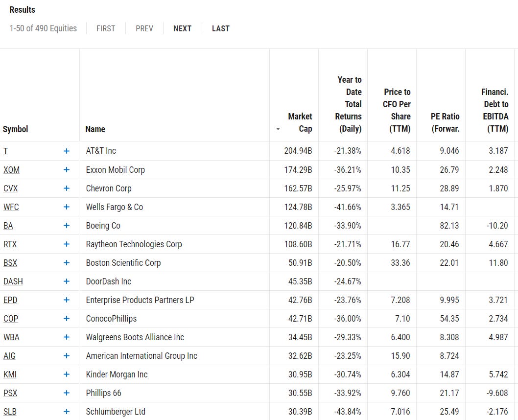Click the plus icon beside CVX
Screen dimensions: 518x420
(67, 188)
